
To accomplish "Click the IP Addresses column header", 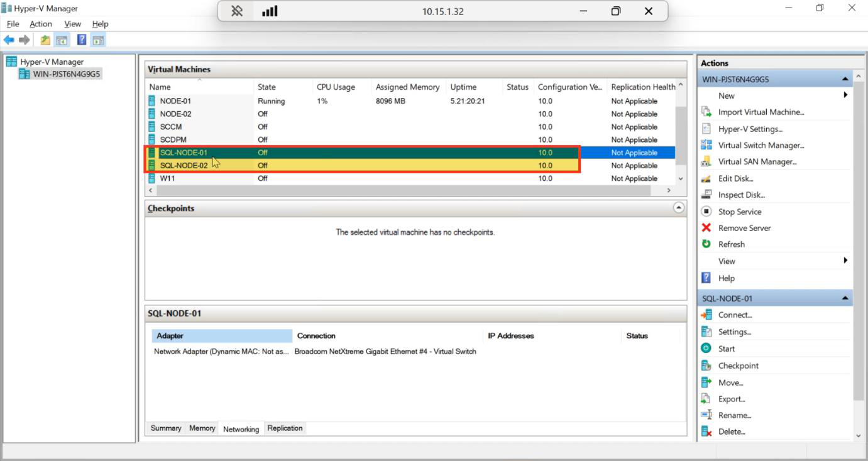I will tap(552, 336).
